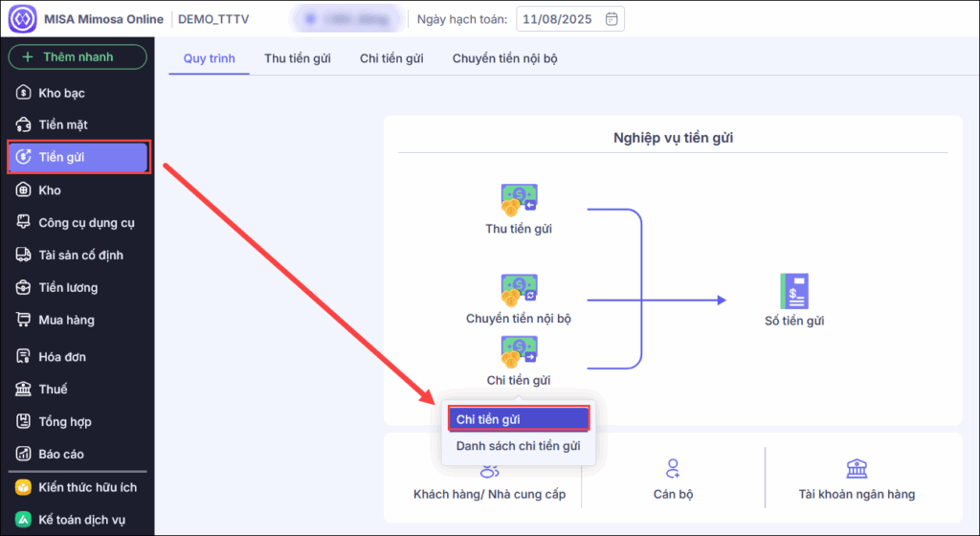Screen dimensions: 980x536
Task: Open the Tiền lương label
Action: tap(68, 288)
